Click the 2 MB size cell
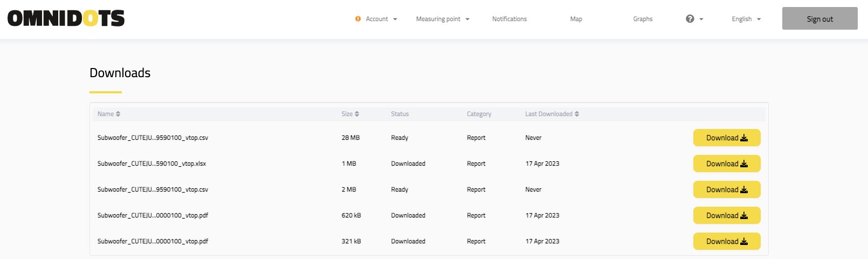The height and width of the screenshot is (259, 868). pyautogui.click(x=349, y=189)
